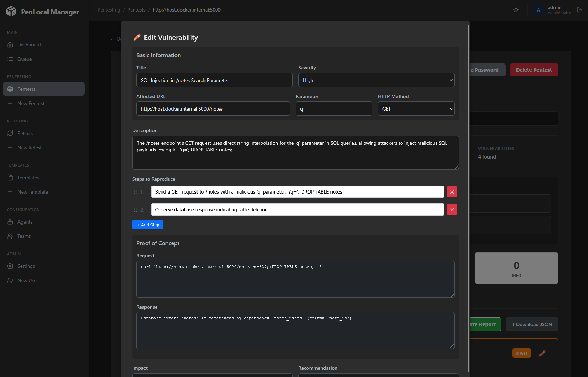Navigate using the Pentesting breadcrumb link
This screenshot has height=377, width=588.
click(109, 10)
